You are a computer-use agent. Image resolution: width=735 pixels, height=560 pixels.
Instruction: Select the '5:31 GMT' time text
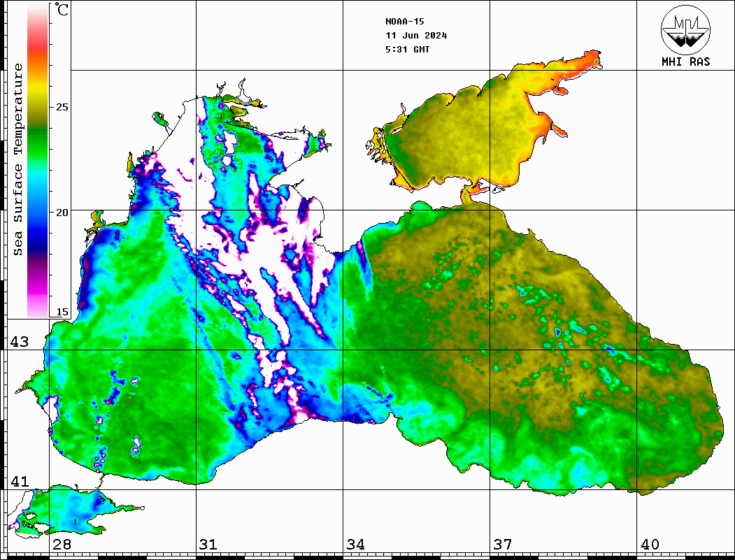[407, 49]
